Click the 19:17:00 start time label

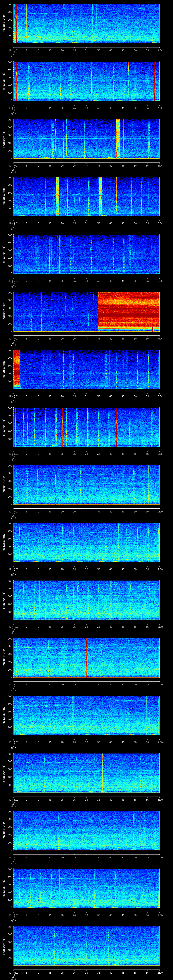click(13, 972)
